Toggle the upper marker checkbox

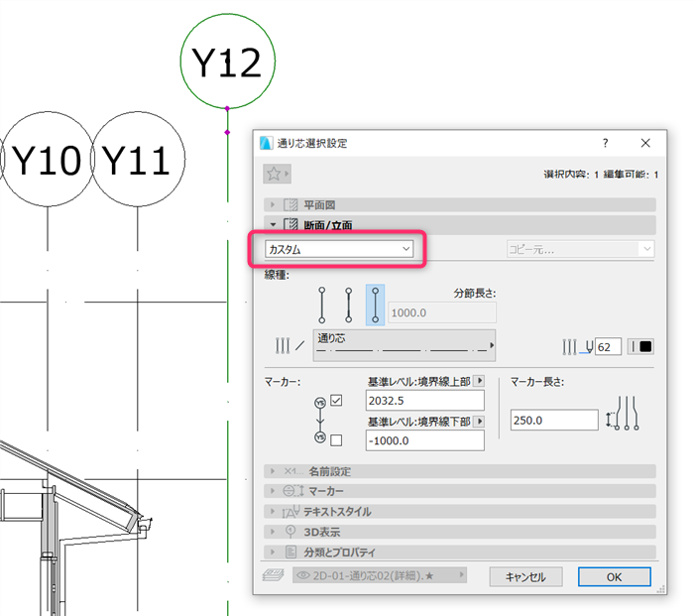[336, 401]
